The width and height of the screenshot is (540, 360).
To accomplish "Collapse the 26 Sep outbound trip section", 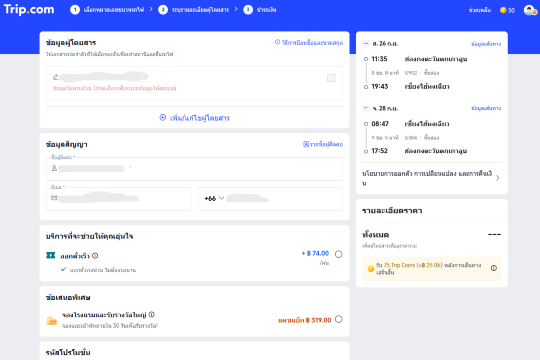I will click(366, 43).
